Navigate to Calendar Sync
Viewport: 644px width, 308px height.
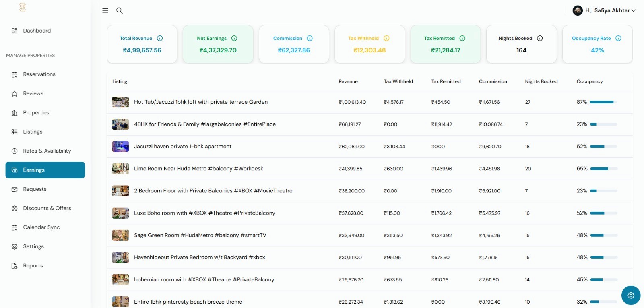pyautogui.click(x=41, y=227)
